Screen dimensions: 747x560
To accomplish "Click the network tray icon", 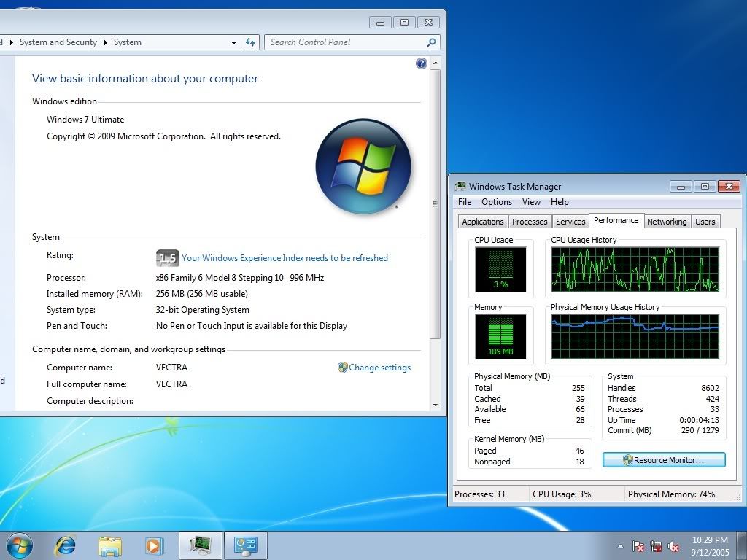I will tap(657, 546).
